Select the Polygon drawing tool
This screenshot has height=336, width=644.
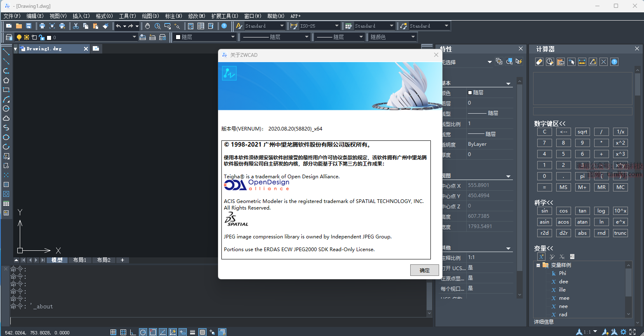tap(6, 80)
